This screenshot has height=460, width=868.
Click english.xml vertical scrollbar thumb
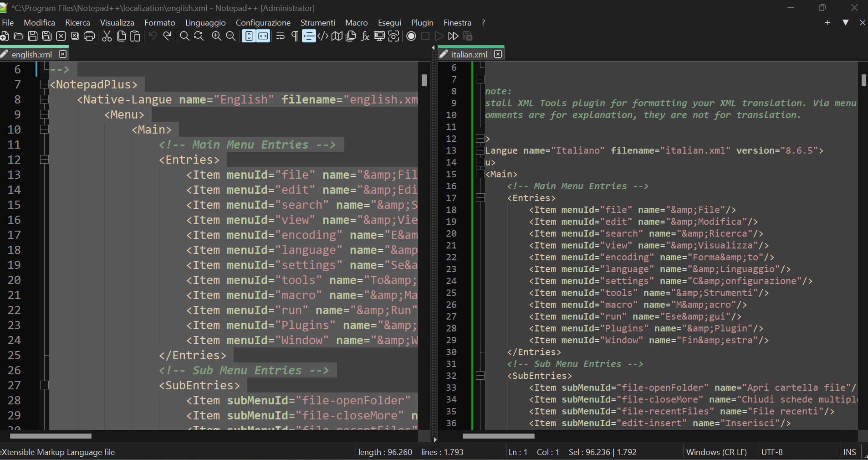(x=424, y=80)
